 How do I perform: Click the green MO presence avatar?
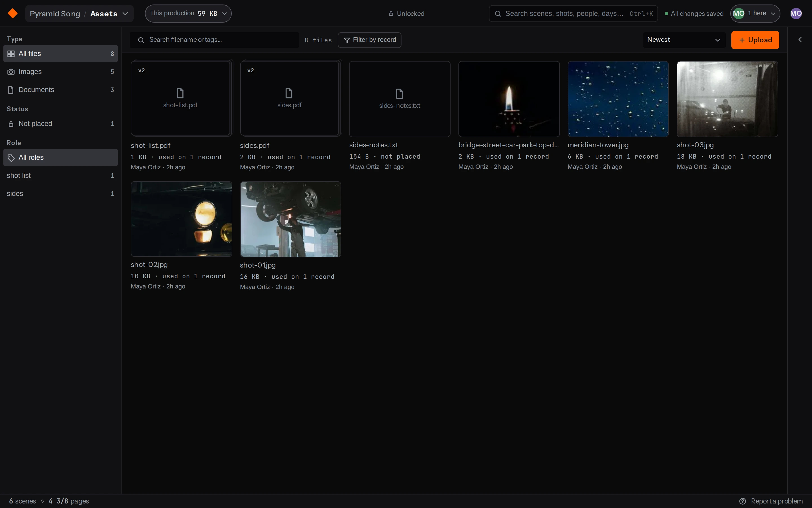coord(738,14)
